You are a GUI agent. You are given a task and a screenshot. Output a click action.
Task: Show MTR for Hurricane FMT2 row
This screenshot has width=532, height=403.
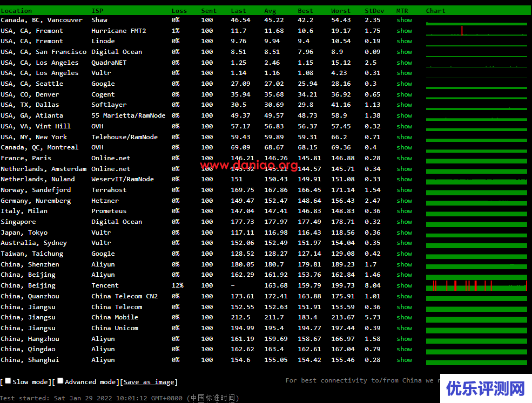(x=404, y=31)
